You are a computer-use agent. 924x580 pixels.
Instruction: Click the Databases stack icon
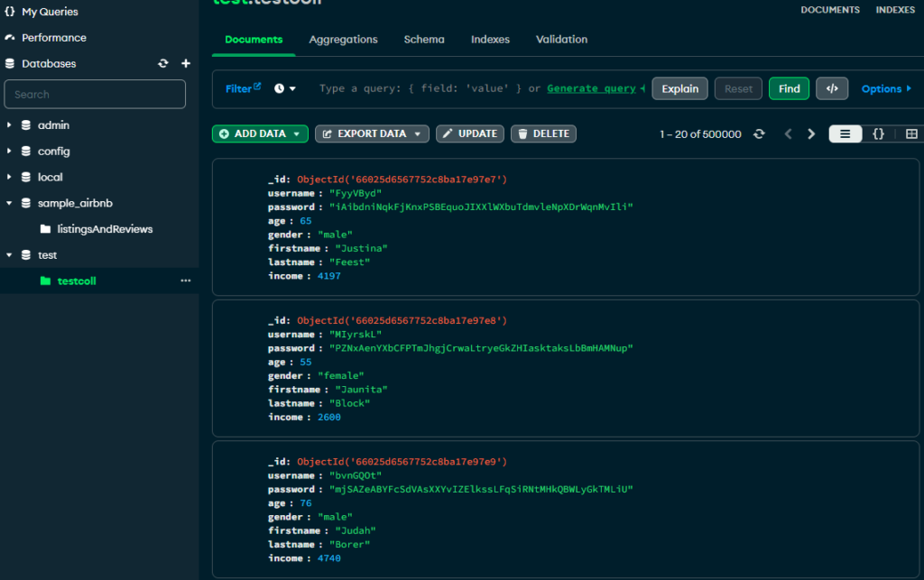click(x=9, y=63)
